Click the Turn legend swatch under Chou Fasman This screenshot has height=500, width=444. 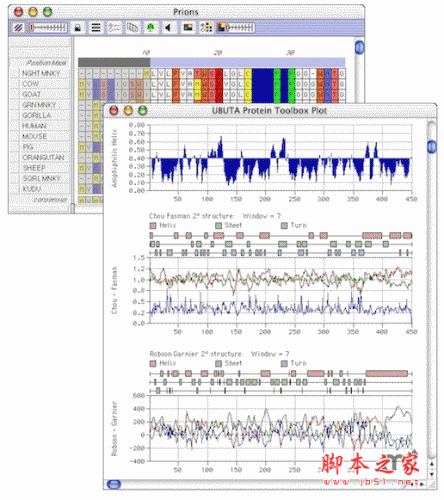[284, 226]
